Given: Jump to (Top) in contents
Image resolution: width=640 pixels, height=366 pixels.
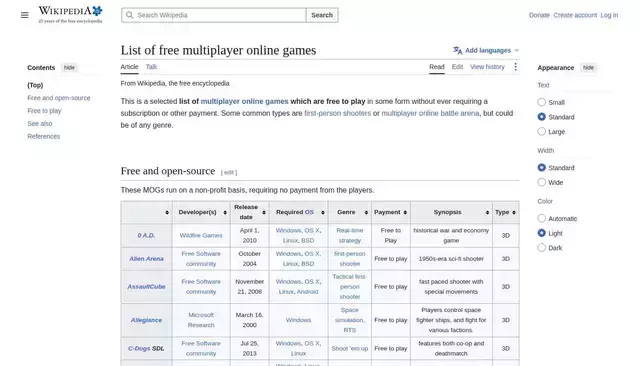Looking at the screenshot, I should point(35,85).
